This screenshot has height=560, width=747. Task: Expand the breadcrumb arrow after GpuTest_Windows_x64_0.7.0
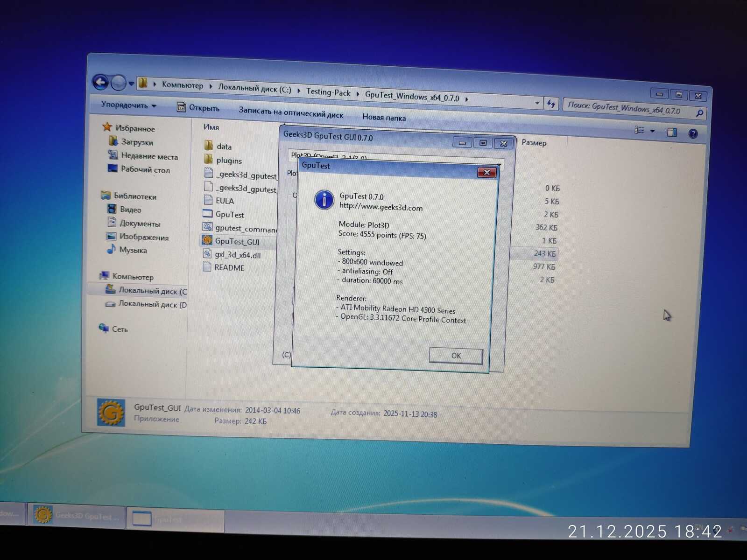[466, 99]
